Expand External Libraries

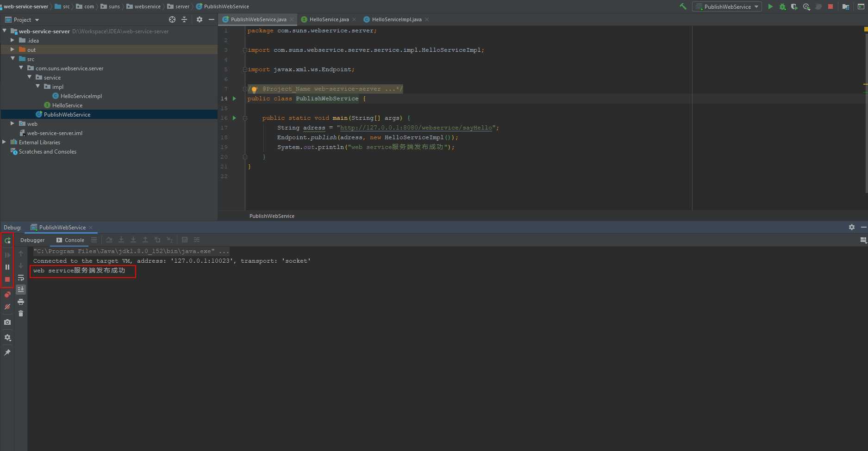pos(4,142)
